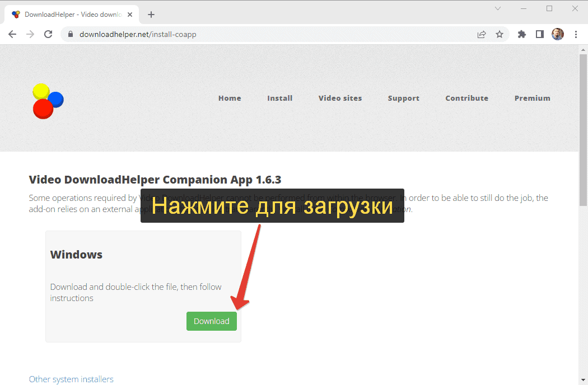Viewport: 588px width, 385px height.
Task: Open the Video sites menu item
Action: (340, 98)
